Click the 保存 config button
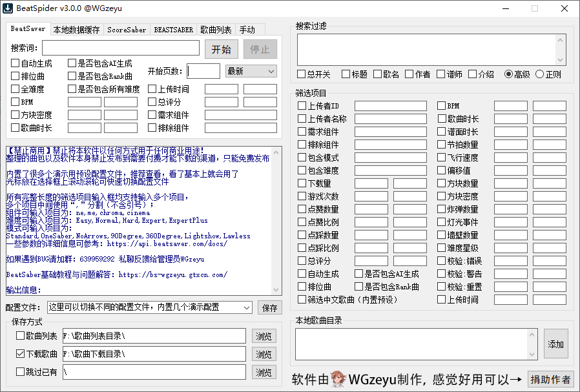 click(x=270, y=307)
